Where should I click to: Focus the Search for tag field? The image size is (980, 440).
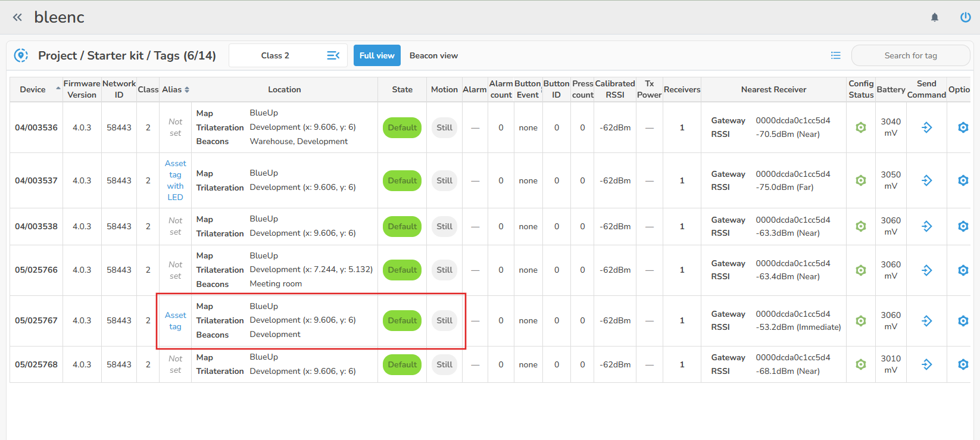coord(910,55)
